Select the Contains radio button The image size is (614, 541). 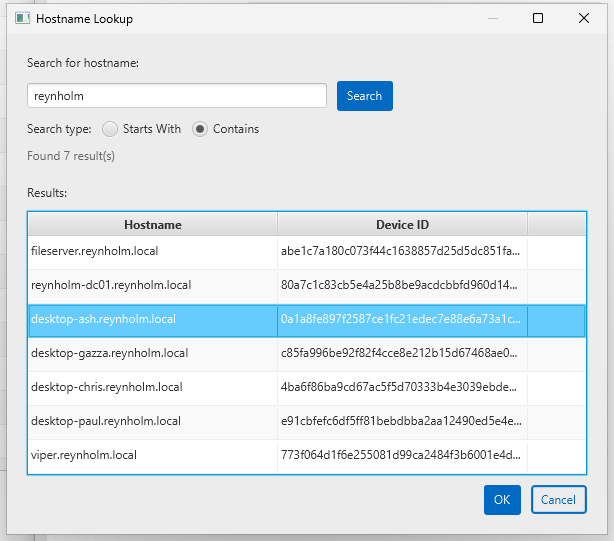[x=200, y=129]
